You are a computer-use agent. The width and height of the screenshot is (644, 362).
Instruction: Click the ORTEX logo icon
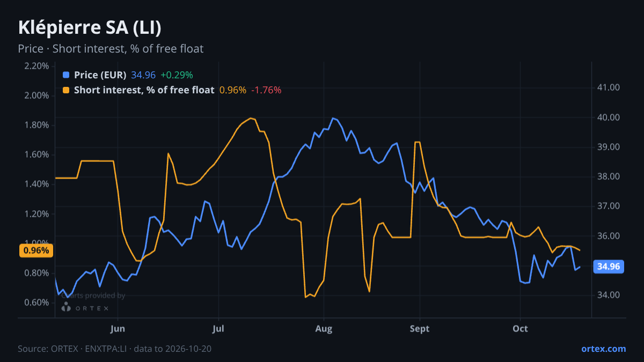click(x=66, y=308)
